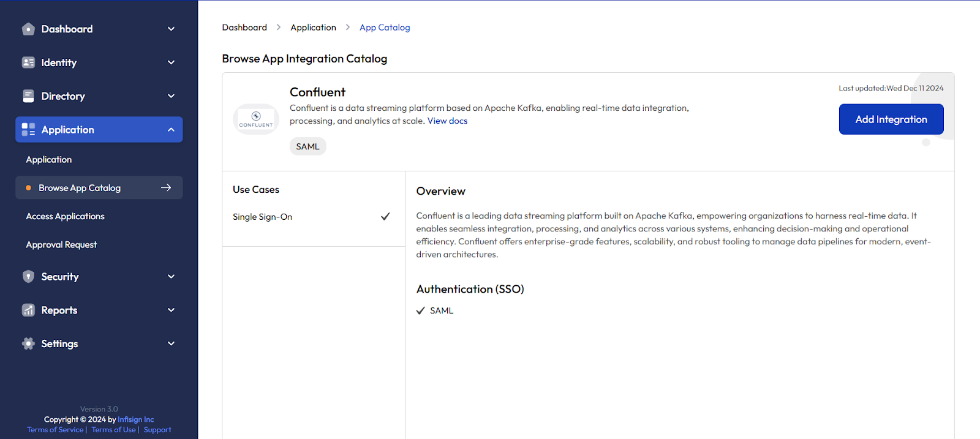980x439 pixels.
Task: Select Browse App Catalog submenu item
Action: (99, 187)
